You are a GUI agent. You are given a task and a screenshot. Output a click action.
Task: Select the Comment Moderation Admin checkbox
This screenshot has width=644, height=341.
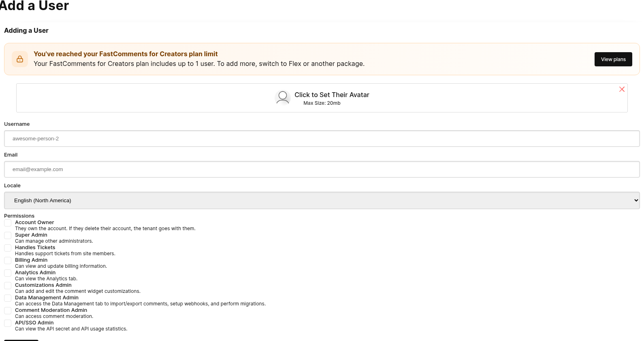click(x=8, y=311)
